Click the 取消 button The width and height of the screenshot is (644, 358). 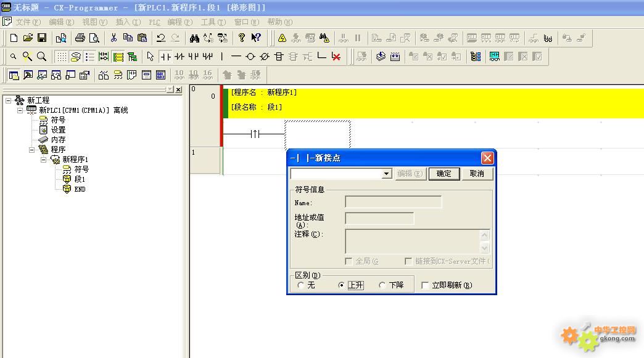point(476,174)
